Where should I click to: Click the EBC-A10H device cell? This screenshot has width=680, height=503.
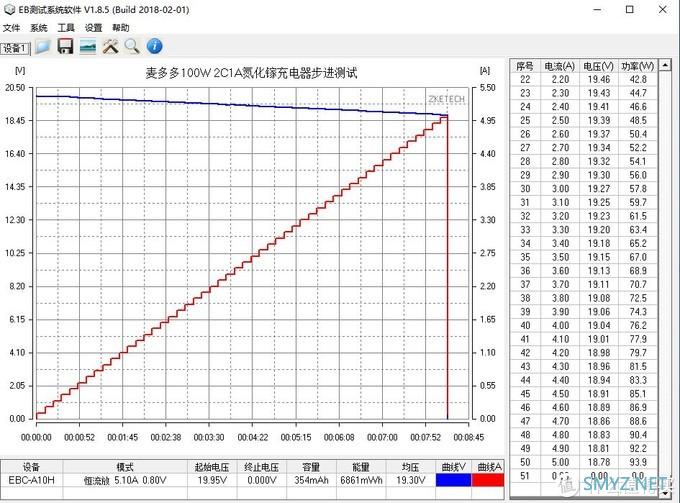coord(31,480)
